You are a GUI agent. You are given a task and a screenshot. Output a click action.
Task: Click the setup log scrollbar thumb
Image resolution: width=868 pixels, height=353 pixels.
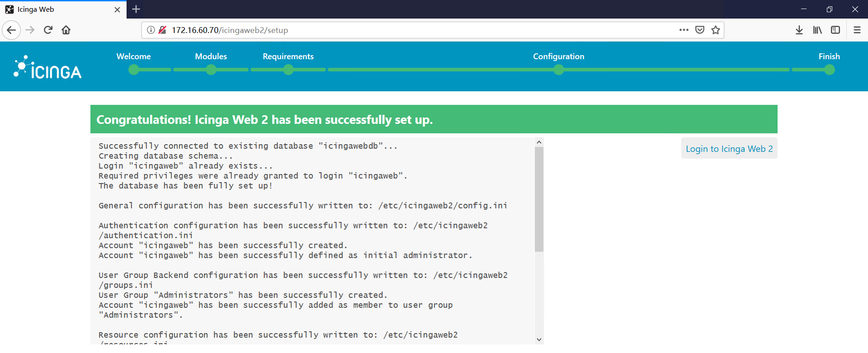(x=539, y=199)
